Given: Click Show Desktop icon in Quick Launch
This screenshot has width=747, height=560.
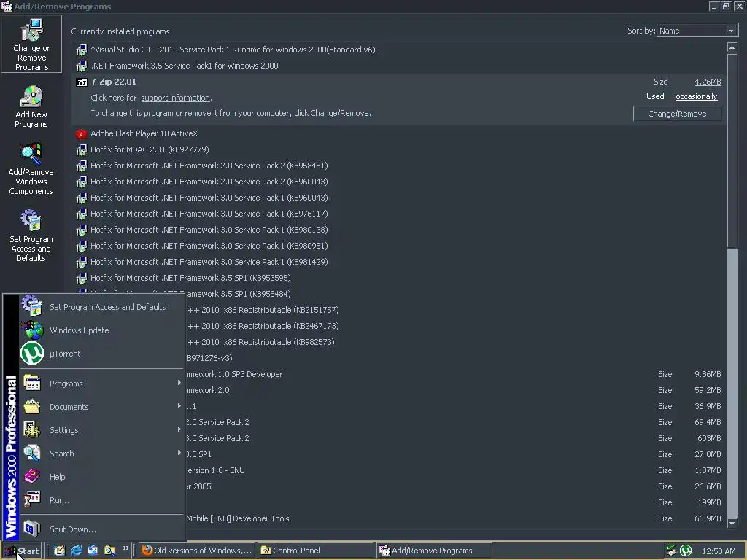Looking at the screenshot, I should click(59, 551).
